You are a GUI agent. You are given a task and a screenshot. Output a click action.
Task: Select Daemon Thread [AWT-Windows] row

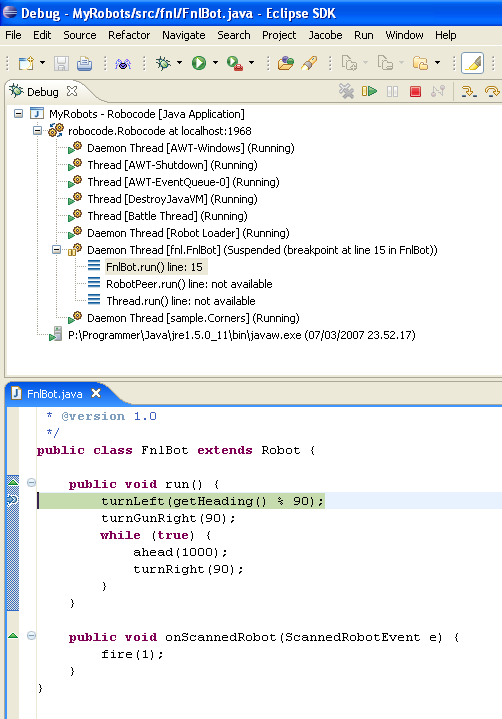(191, 148)
